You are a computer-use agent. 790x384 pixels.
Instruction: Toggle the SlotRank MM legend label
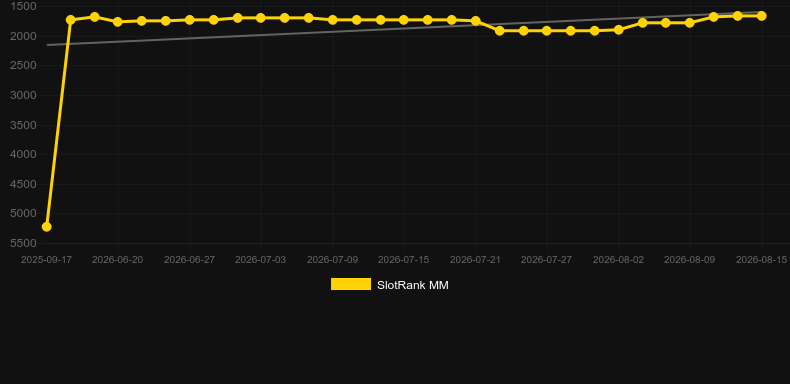tap(413, 285)
